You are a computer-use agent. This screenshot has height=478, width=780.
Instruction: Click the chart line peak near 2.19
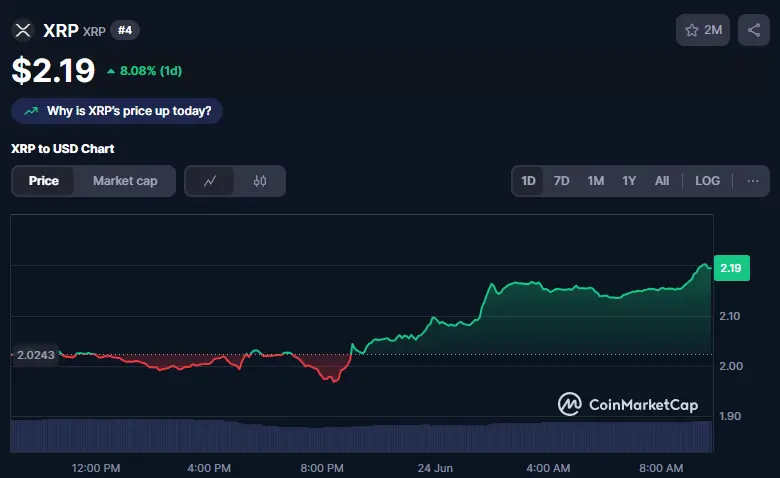[705, 265]
